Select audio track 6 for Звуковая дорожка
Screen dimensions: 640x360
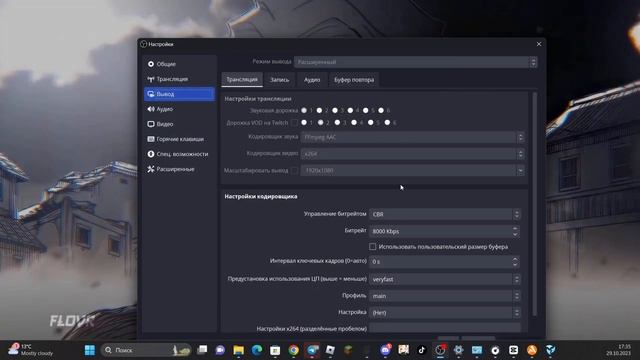381,111
